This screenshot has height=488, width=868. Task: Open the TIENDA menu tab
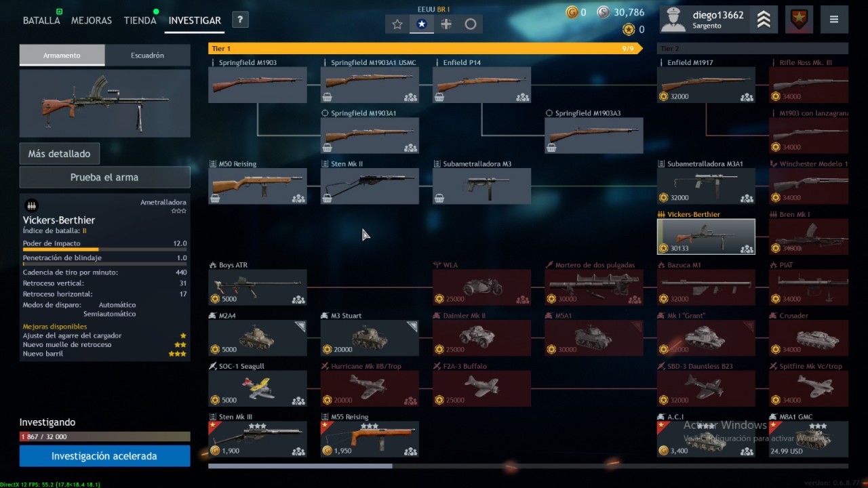coord(140,20)
